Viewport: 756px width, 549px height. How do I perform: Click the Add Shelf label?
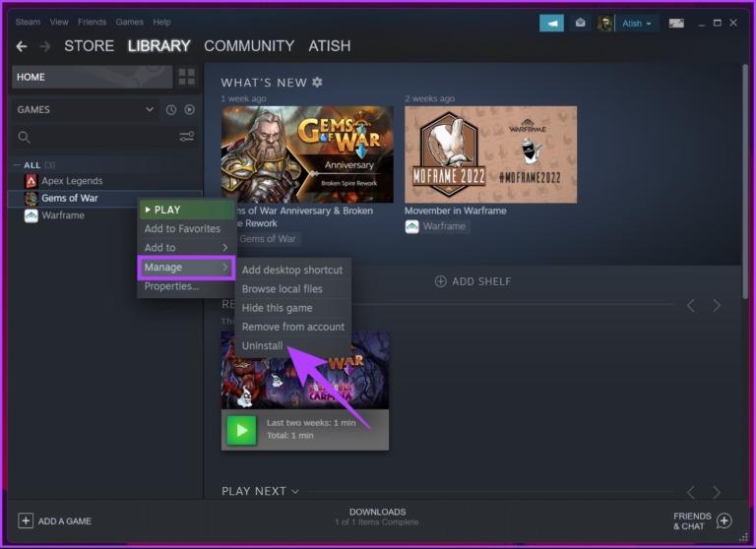point(481,281)
